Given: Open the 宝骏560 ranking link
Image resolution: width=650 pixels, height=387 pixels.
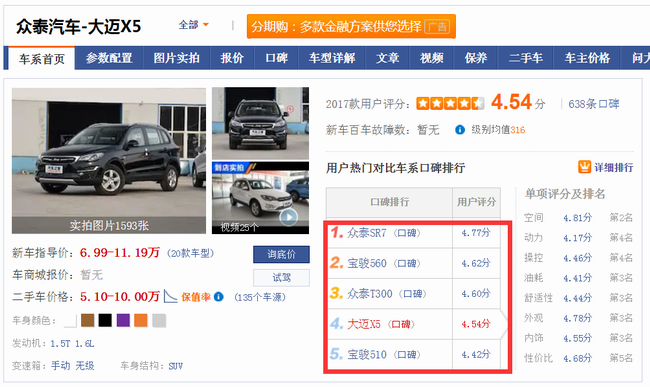Looking at the screenshot, I should [367, 263].
